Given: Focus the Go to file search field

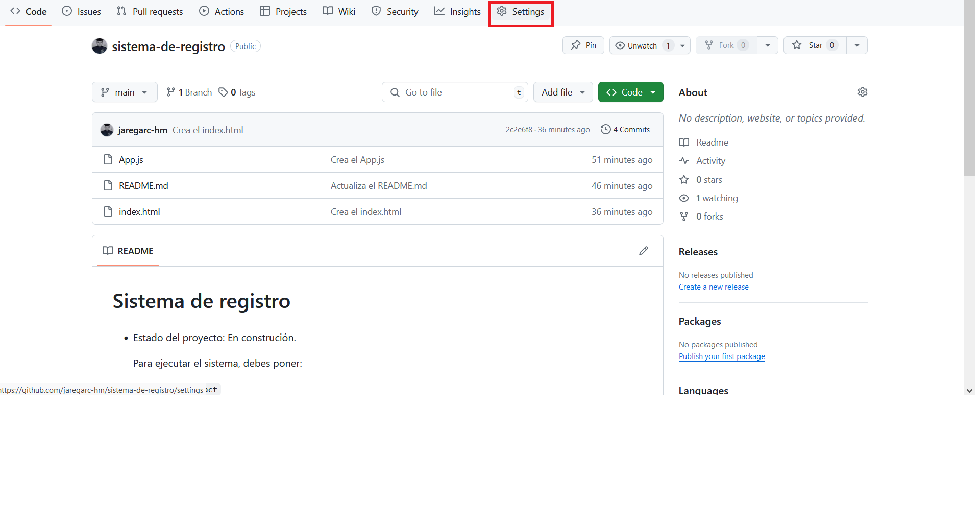Looking at the screenshot, I should [455, 92].
